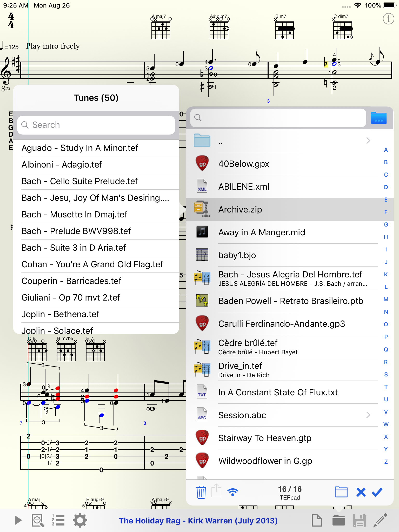The width and height of the screenshot is (399, 532).
Task: Jump to index letter G
Action: click(386, 224)
